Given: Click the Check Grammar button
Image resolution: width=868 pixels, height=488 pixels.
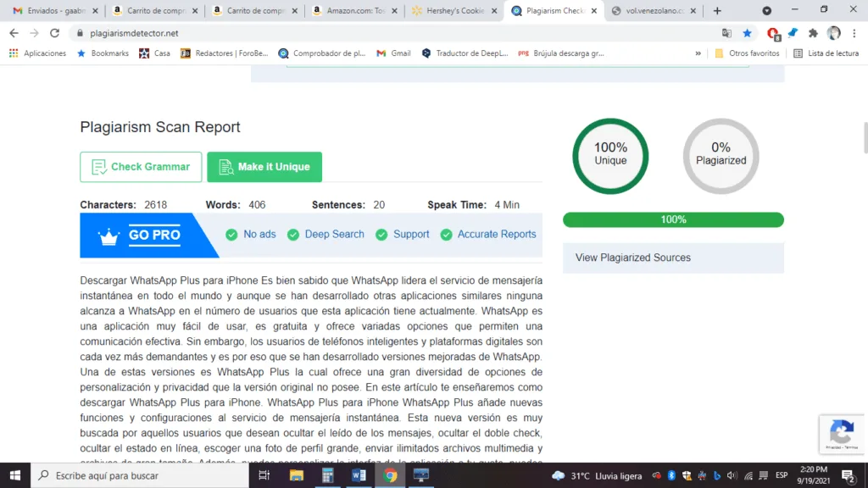Looking at the screenshot, I should pyautogui.click(x=141, y=167).
